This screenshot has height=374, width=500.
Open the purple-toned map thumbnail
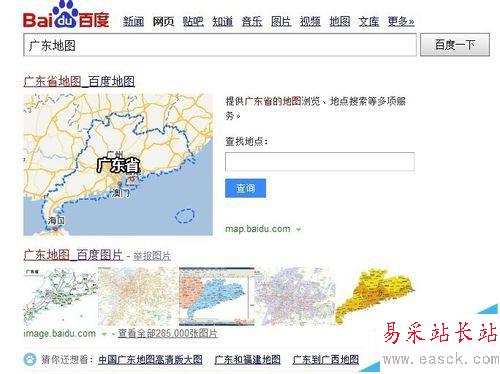tap(295, 296)
